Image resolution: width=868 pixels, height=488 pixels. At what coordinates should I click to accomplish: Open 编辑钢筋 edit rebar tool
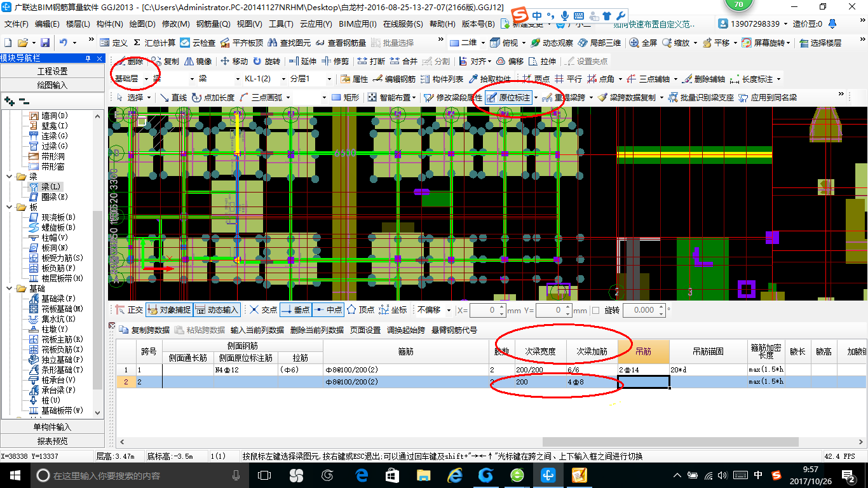click(x=394, y=79)
